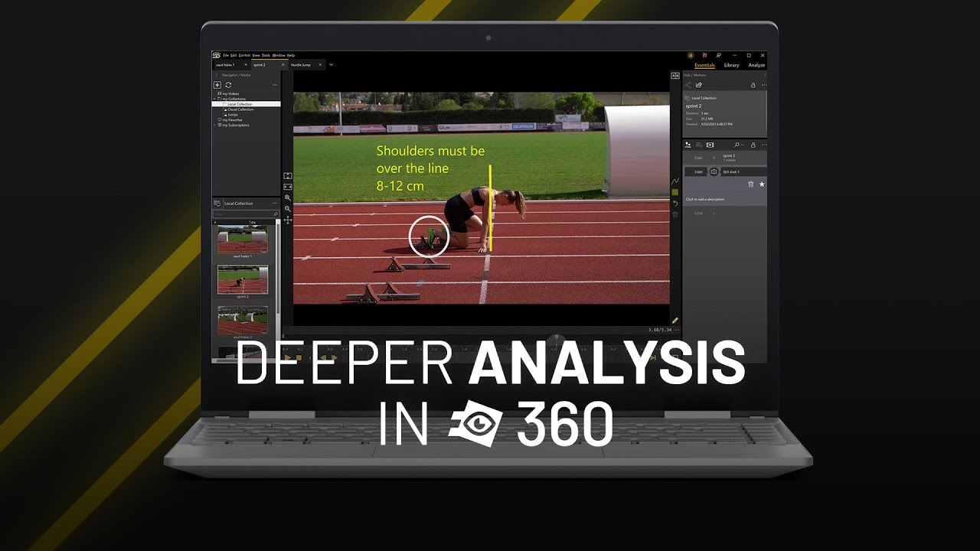Screen dimensions: 980x551
Task: Click the share icon in Hub panel
Action: click(x=688, y=85)
